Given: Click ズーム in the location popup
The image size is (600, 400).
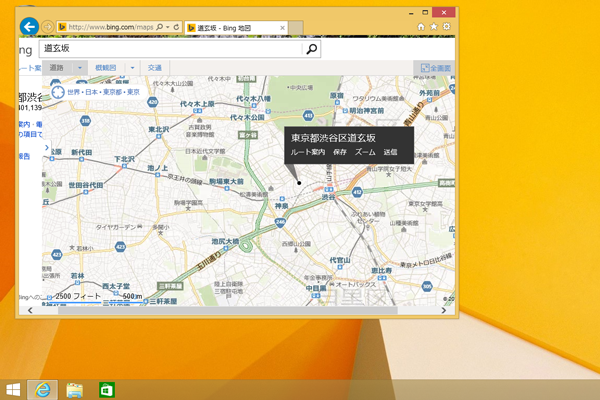Looking at the screenshot, I should pos(365,152).
